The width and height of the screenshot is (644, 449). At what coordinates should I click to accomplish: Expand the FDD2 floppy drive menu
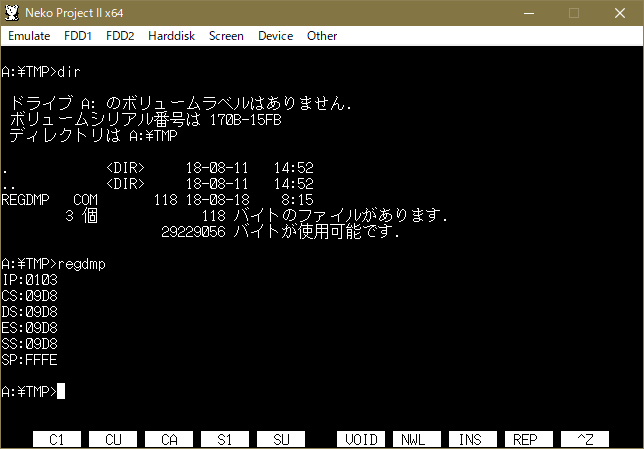(x=120, y=36)
